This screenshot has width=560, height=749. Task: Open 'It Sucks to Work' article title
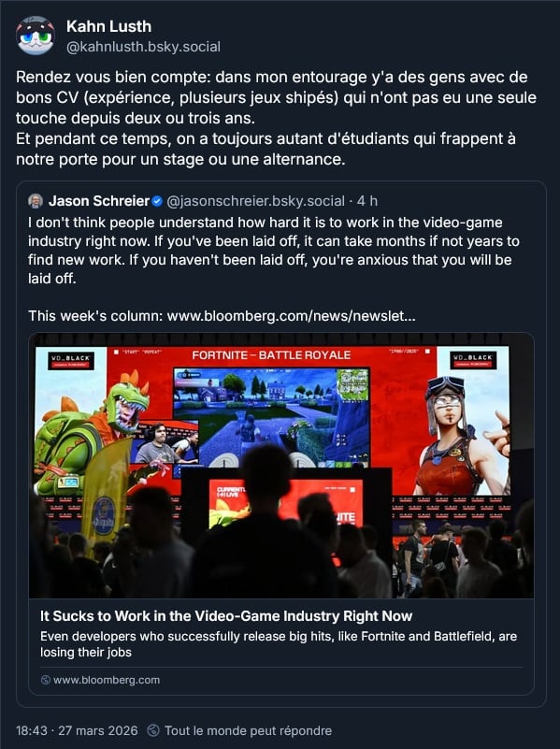226,615
